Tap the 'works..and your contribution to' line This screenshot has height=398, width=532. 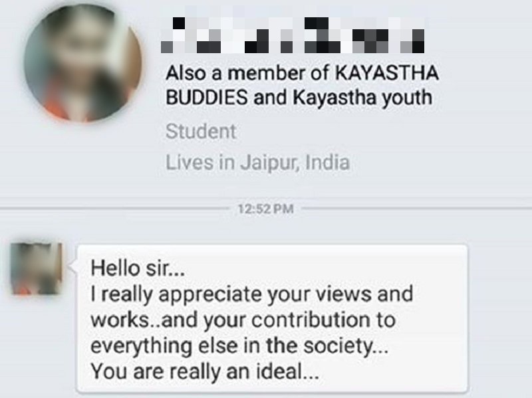coord(243,320)
